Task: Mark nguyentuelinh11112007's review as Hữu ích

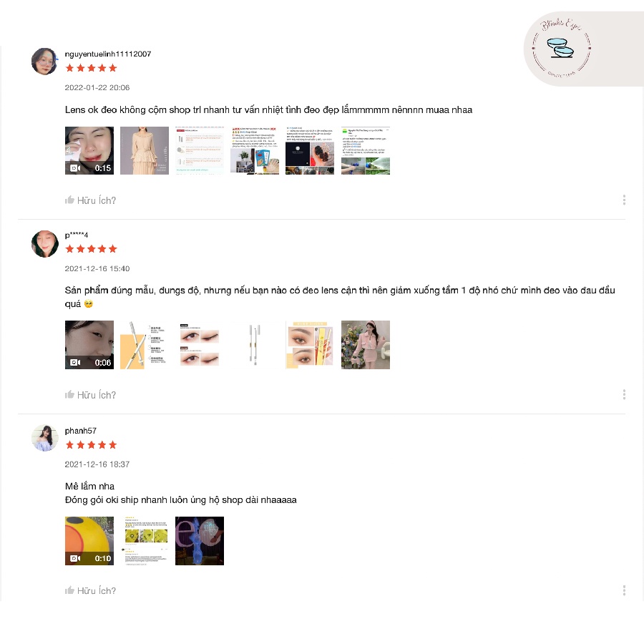Action: click(90, 200)
